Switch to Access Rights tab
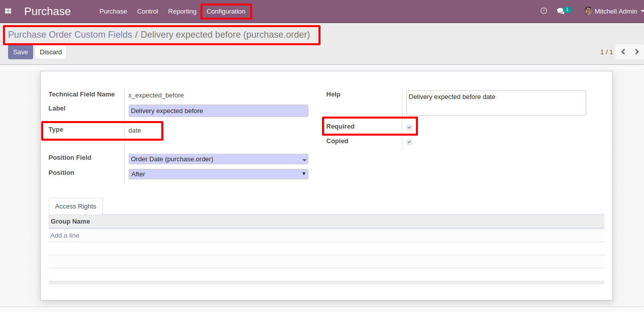The width and height of the screenshot is (644, 312). point(76,206)
